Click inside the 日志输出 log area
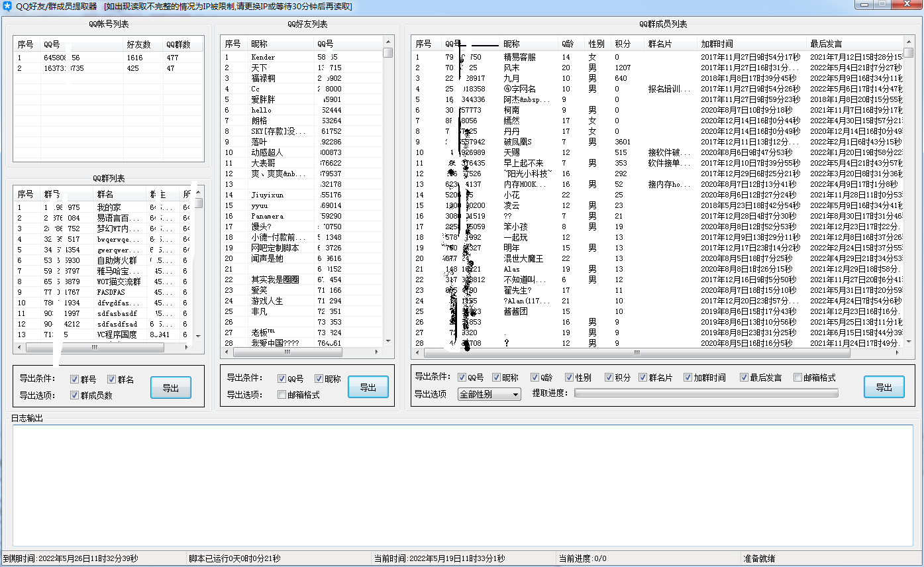 pyautogui.click(x=462, y=485)
